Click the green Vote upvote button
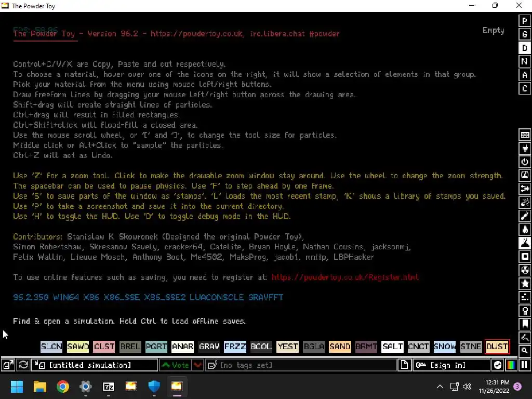532x399 pixels. (176, 365)
